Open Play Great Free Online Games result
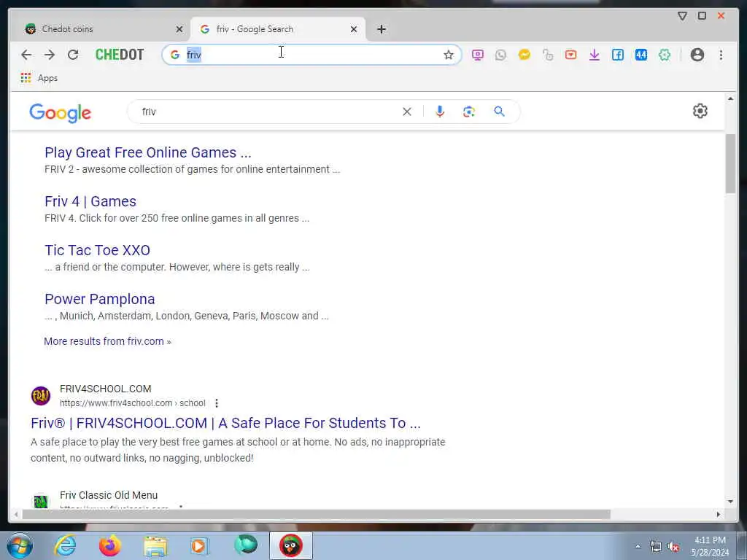Screen dimensions: 747x560 click(x=147, y=152)
